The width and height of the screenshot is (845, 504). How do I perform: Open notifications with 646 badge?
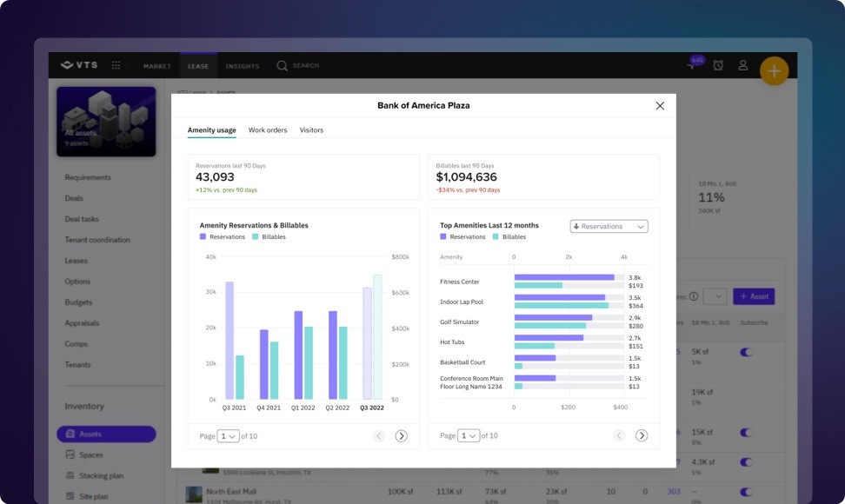(x=695, y=63)
